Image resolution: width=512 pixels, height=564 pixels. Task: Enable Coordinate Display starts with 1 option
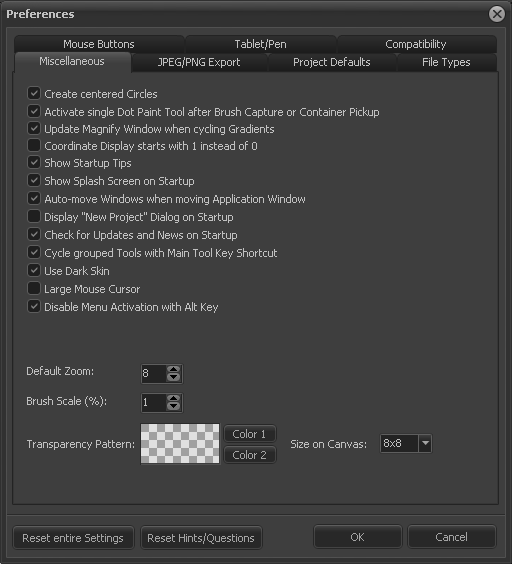click(x=34, y=145)
